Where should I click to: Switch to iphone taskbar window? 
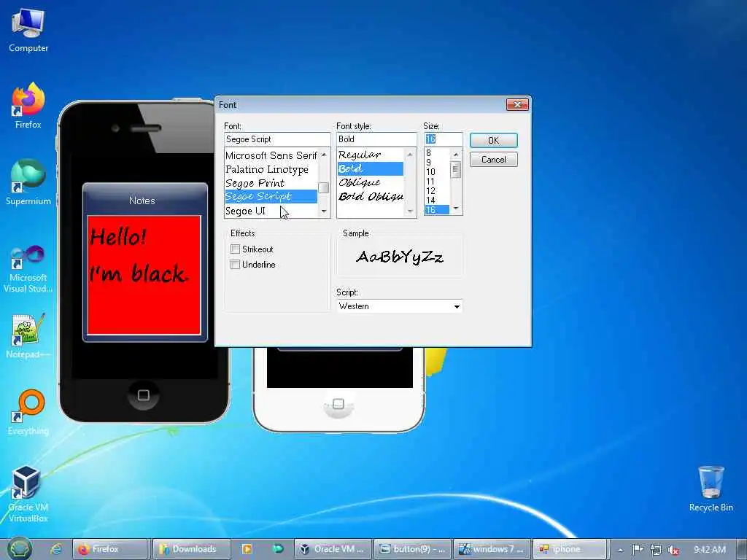(x=570, y=549)
